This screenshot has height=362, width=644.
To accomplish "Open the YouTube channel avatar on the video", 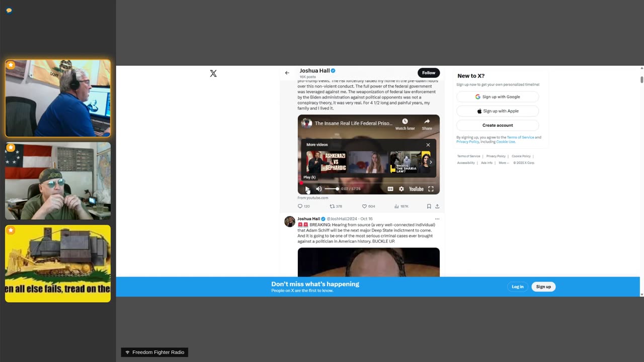I will pyautogui.click(x=306, y=123).
